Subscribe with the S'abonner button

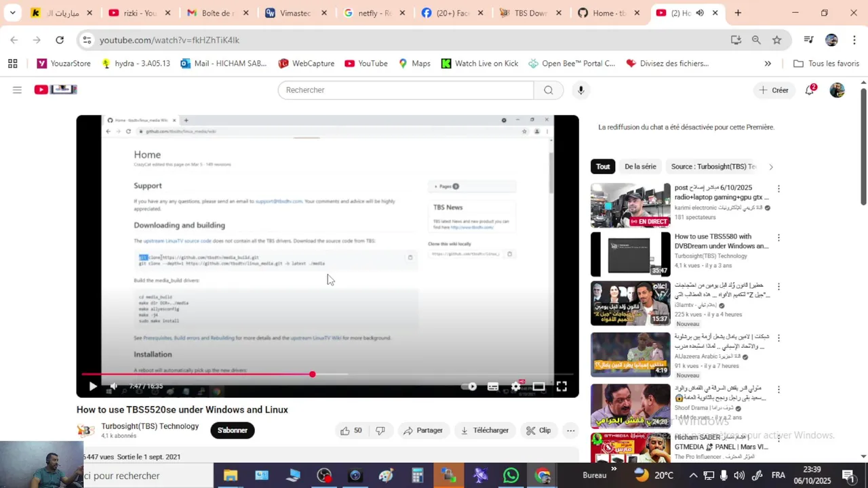point(233,430)
